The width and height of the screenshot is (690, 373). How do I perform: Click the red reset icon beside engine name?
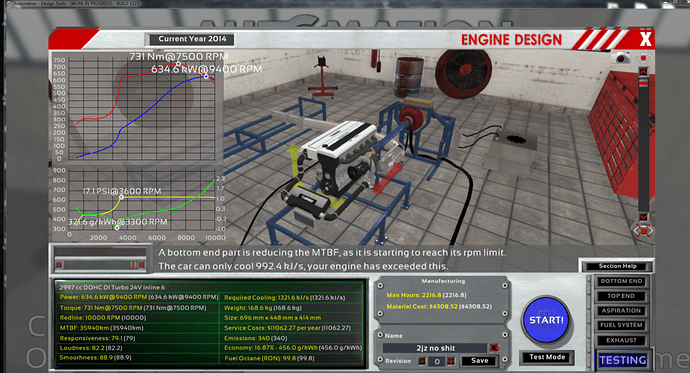pos(495,348)
